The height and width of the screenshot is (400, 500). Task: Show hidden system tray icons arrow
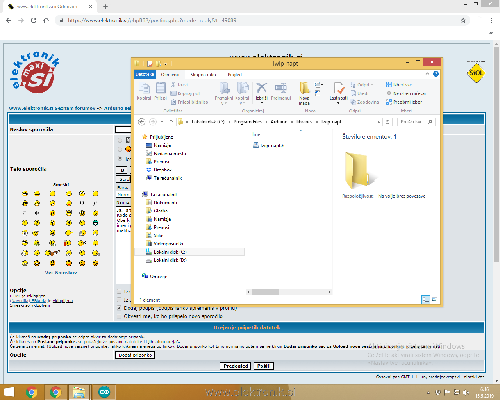[x=428, y=392]
